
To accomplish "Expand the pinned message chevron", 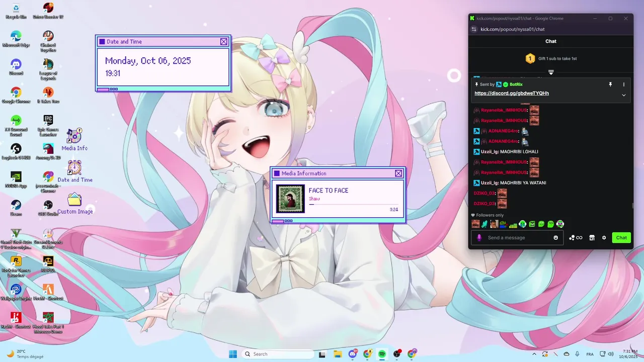I will click(x=624, y=95).
